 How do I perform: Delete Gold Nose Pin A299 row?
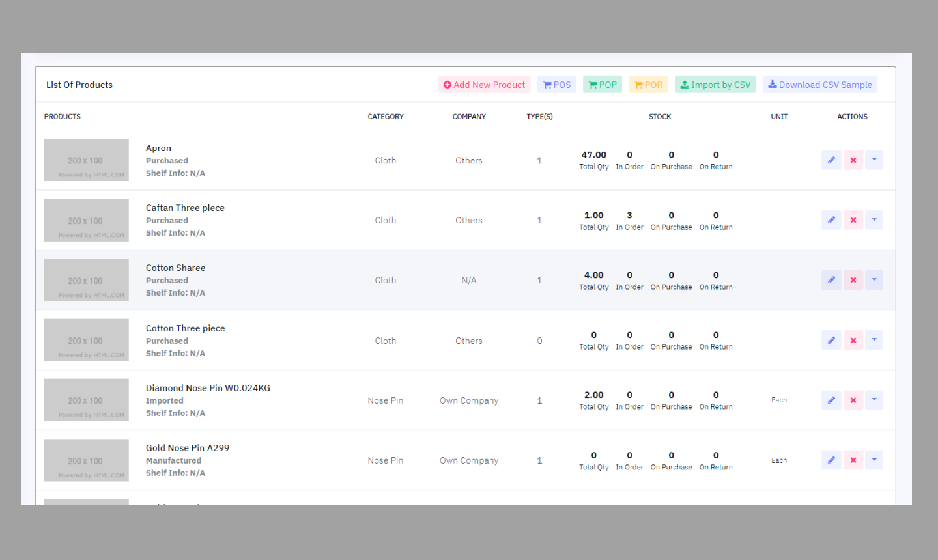pyautogui.click(x=853, y=460)
